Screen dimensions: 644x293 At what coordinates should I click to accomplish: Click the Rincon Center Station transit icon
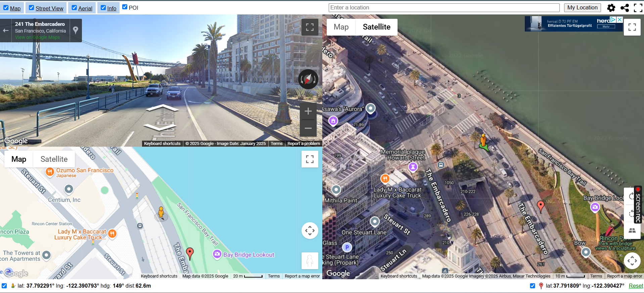click(x=140, y=226)
